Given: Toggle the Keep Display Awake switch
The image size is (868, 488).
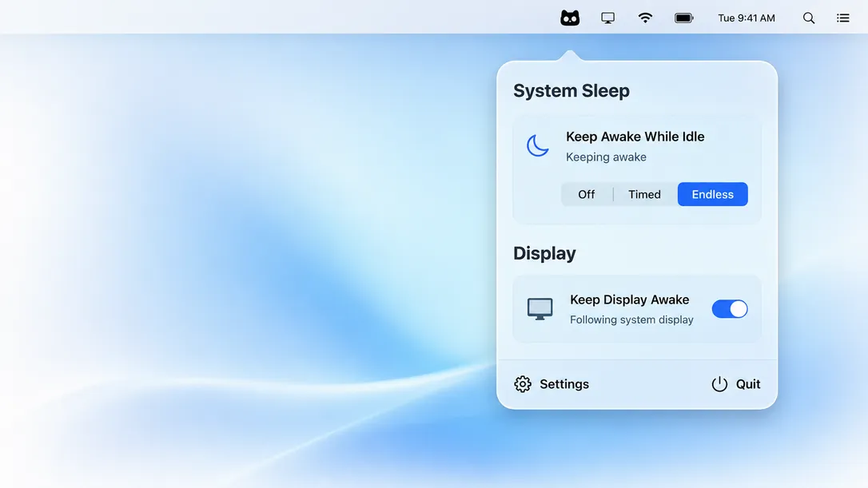Looking at the screenshot, I should (x=730, y=309).
